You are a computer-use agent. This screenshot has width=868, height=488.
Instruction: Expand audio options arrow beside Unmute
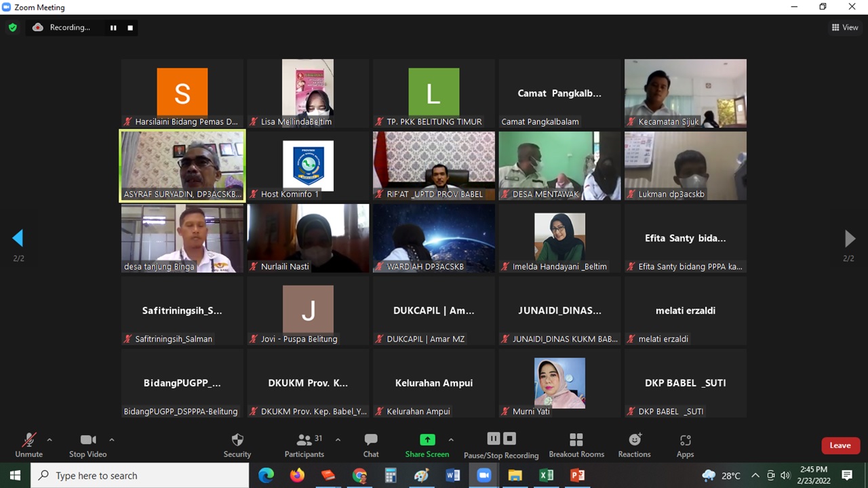coord(49,440)
